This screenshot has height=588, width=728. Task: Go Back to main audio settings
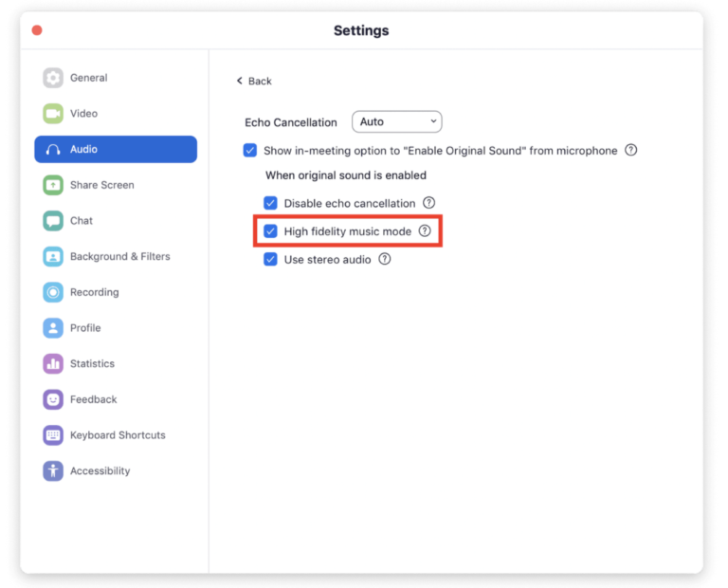coord(254,81)
